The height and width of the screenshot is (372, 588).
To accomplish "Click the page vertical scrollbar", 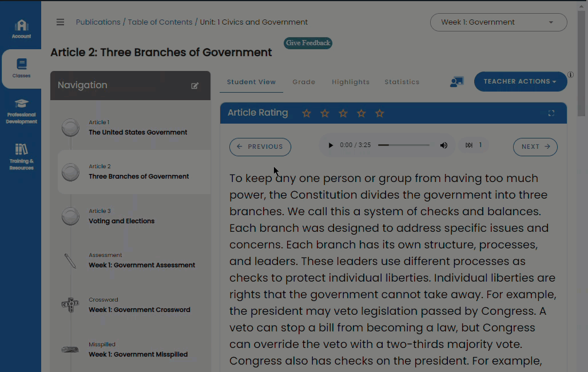I will click(x=581, y=64).
